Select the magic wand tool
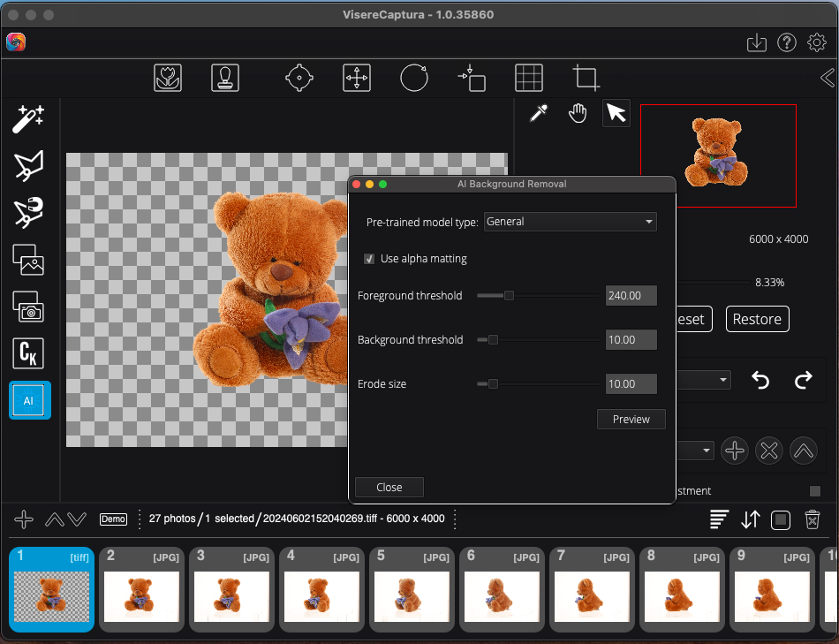This screenshot has width=839, height=644. click(x=28, y=118)
